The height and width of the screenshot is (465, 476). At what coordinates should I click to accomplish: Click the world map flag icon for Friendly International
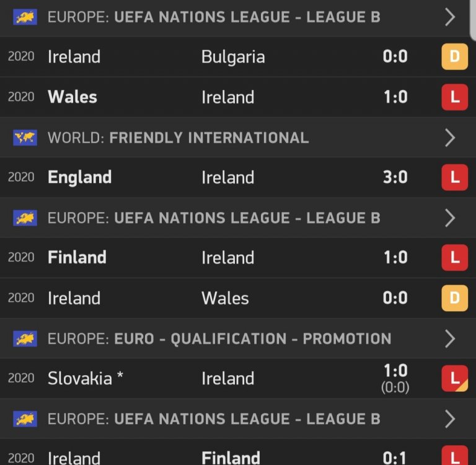(25, 138)
